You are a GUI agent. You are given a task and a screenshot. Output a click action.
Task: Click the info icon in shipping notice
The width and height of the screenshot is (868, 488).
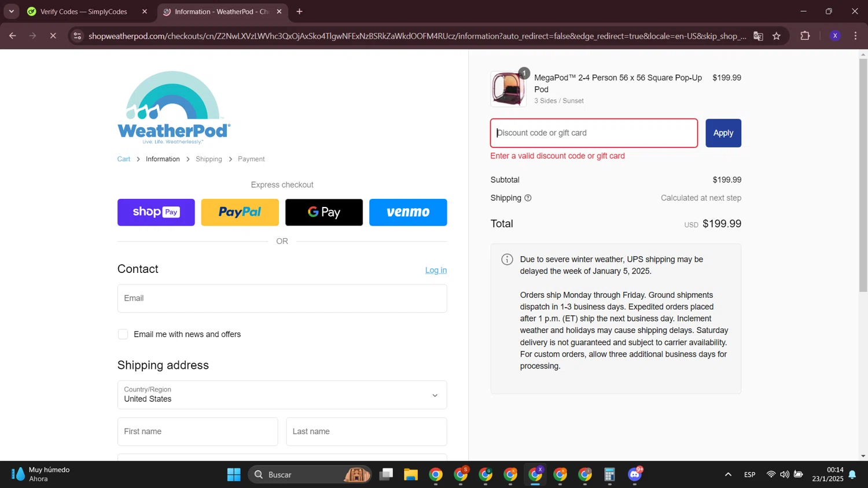coord(507,260)
